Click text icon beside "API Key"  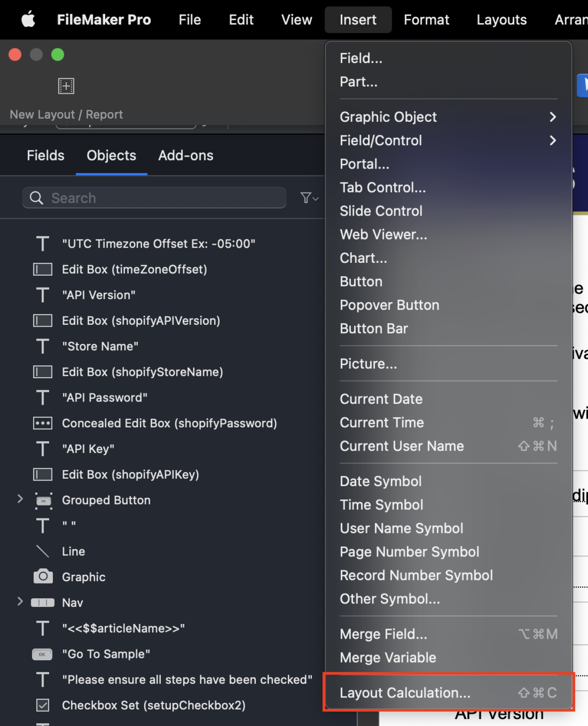43,449
